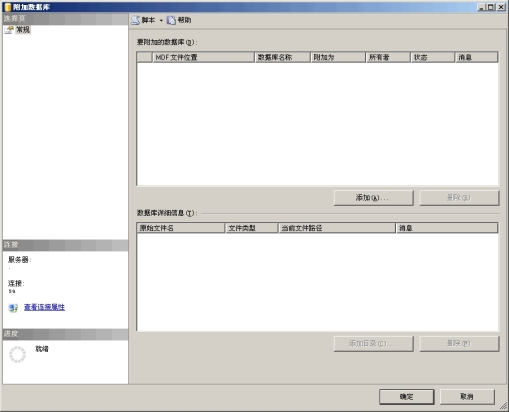Click the 当前文件路径 column header
Viewport: 509px width, 412px height.
pos(337,228)
